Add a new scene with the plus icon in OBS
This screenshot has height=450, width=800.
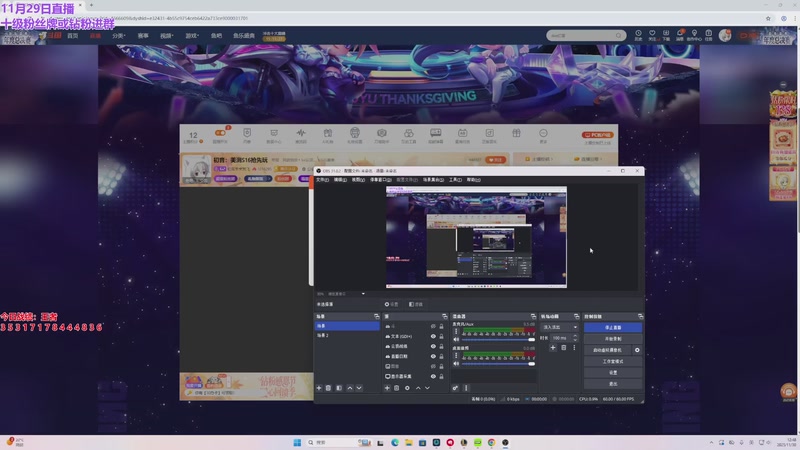click(x=319, y=388)
